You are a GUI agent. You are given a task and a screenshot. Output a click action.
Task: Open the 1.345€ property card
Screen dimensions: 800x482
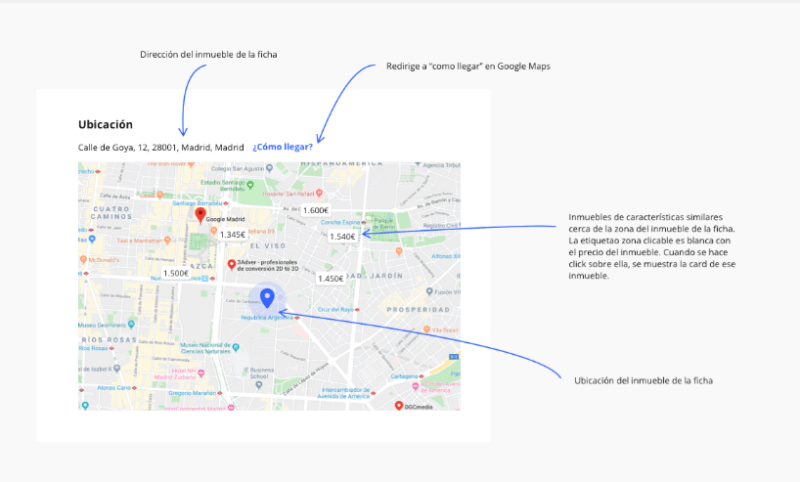(233, 234)
